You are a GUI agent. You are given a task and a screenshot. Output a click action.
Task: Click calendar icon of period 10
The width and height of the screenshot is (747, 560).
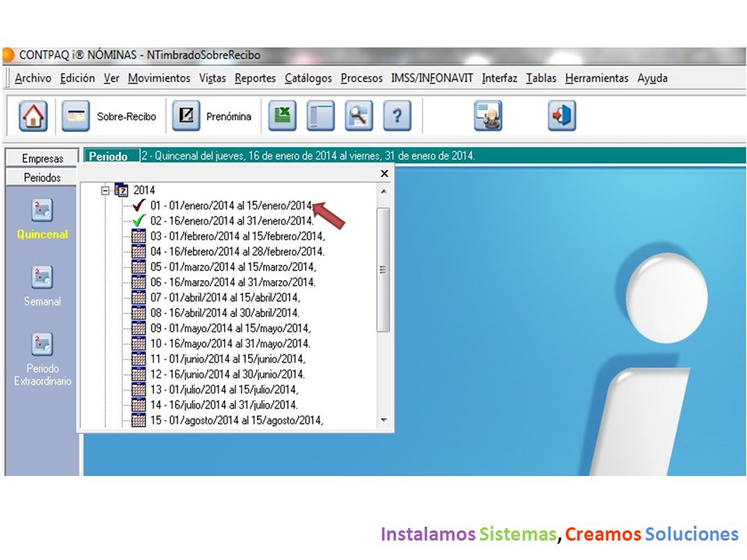[x=139, y=343]
